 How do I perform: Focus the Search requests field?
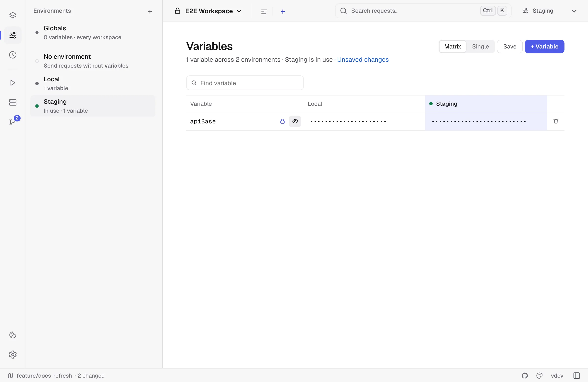(423, 11)
